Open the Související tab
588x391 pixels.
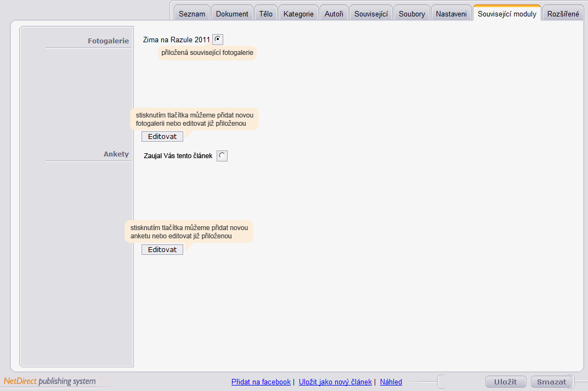click(x=371, y=13)
